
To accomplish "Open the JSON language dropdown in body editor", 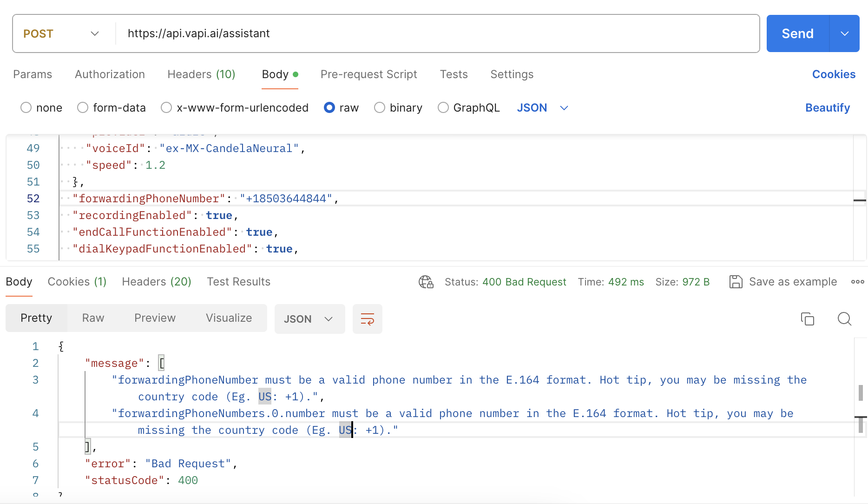I will (542, 107).
